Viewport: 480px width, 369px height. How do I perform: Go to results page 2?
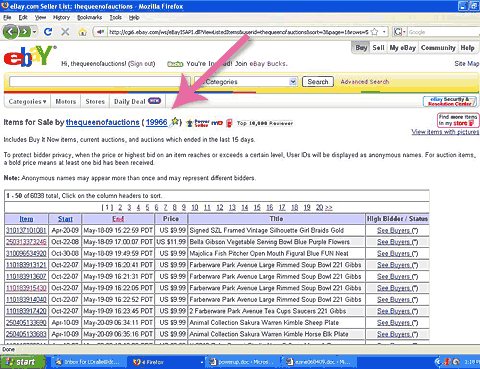tap(120, 208)
